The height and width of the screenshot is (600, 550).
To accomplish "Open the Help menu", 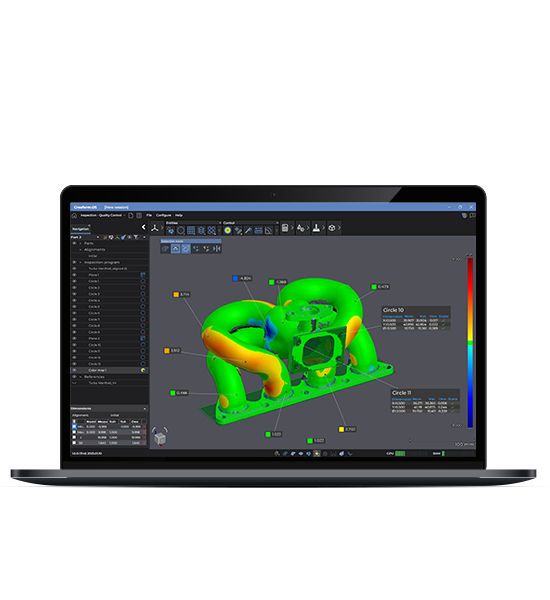I will [179, 215].
